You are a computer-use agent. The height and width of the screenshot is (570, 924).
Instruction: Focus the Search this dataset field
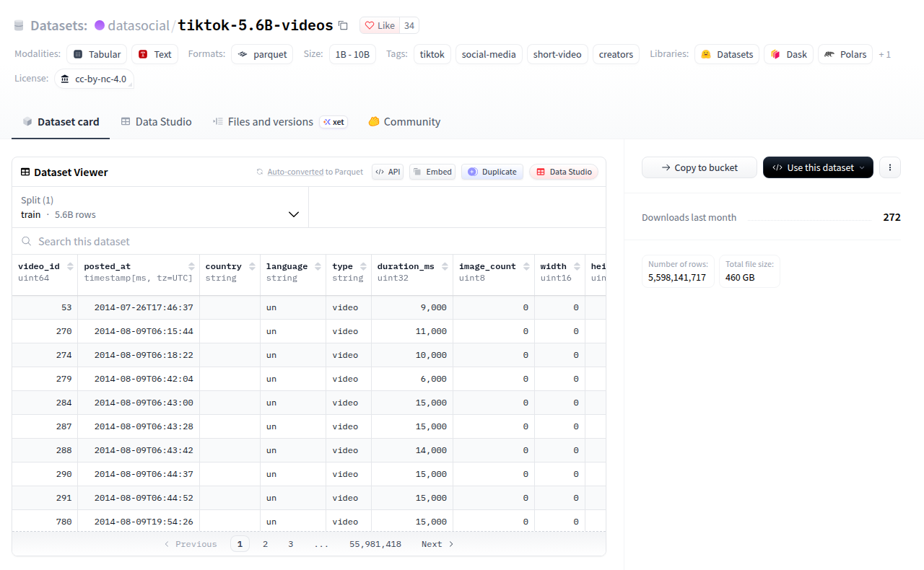(309, 241)
